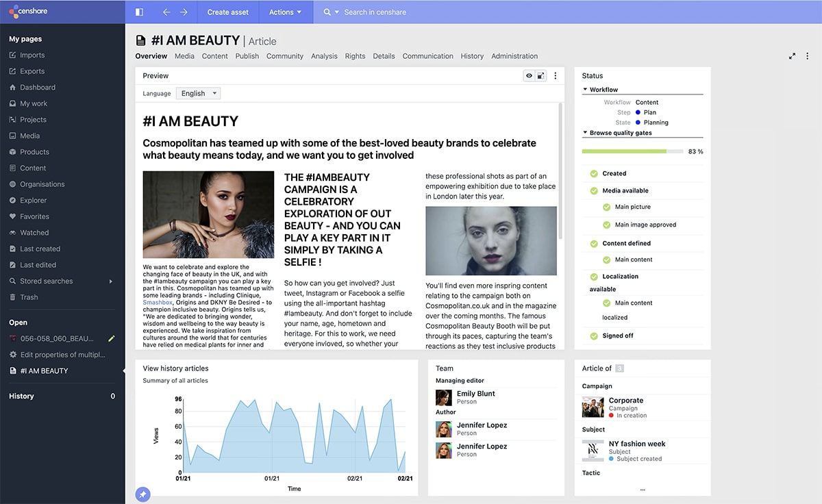Click the split view icon in Preview header
Viewport: 822px width, 504px height.
540,76
